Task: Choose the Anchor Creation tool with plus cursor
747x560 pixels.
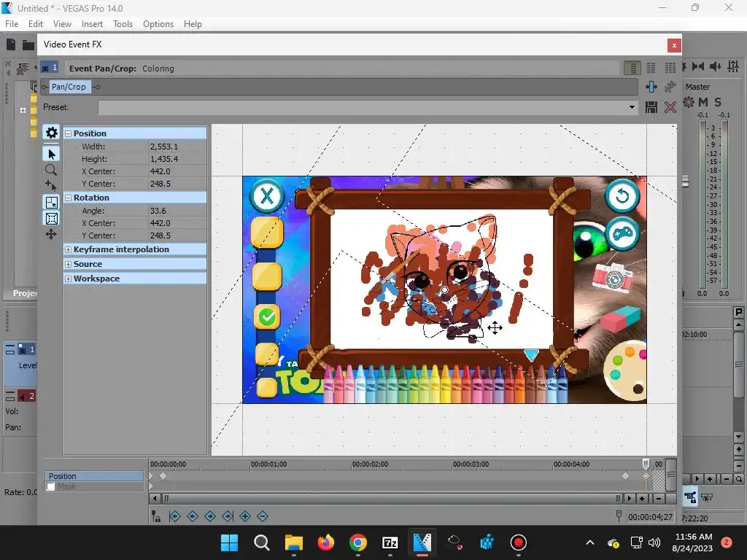Action: pyautogui.click(x=51, y=185)
